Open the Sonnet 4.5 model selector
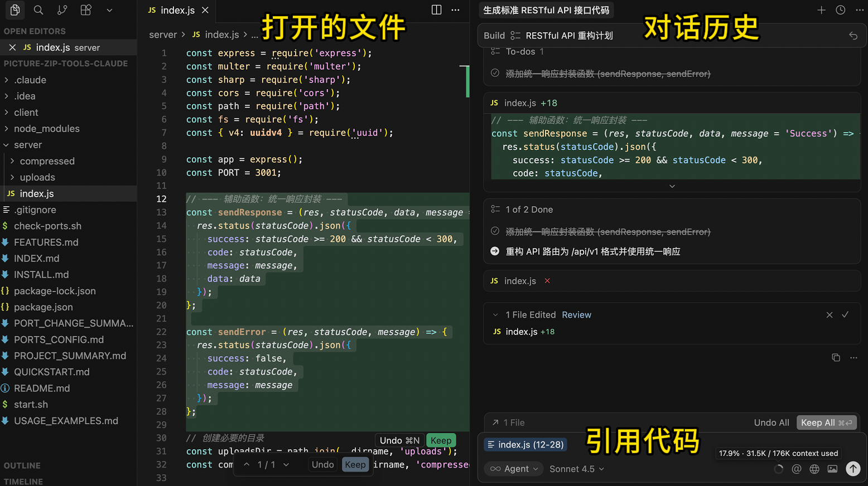Image resolution: width=868 pixels, height=486 pixels. tap(576, 469)
